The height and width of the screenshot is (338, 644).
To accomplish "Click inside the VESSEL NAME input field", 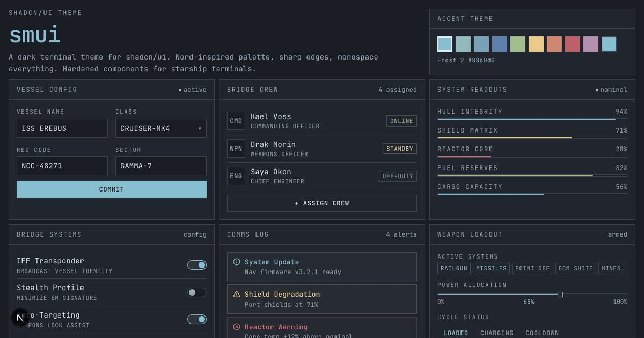I will pos(62,128).
